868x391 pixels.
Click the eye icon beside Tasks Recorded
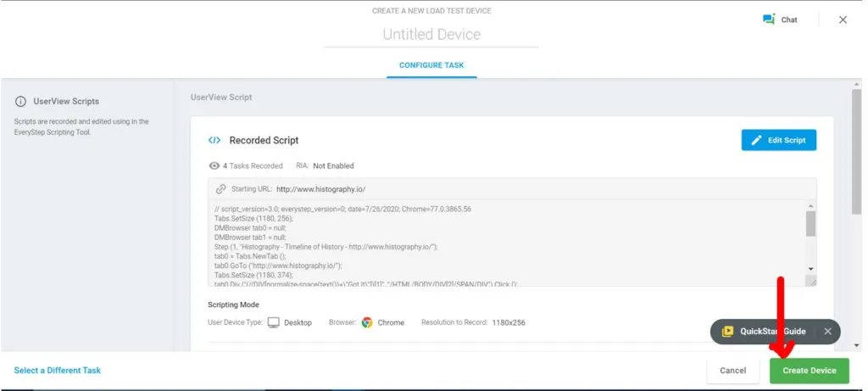pos(214,165)
